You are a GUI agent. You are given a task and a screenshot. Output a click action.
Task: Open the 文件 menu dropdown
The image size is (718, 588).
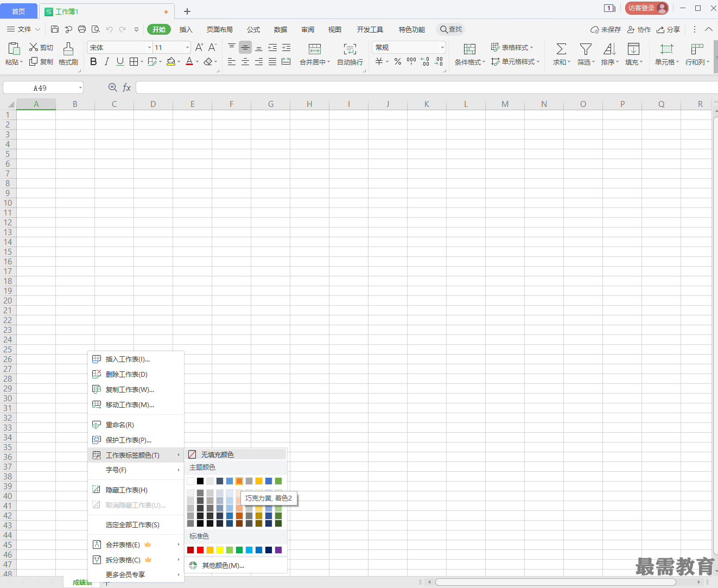[x=24, y=29]
